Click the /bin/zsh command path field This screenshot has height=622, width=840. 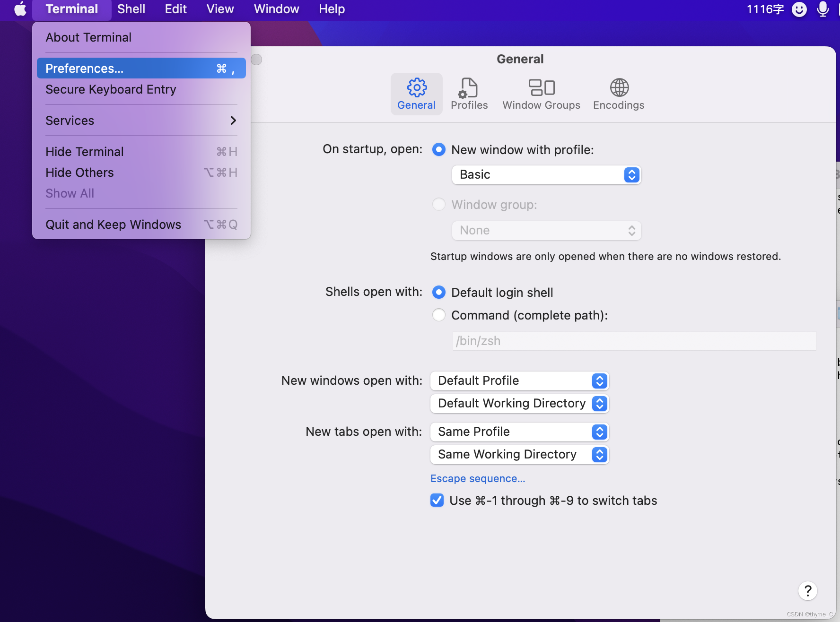click(634, 341)
